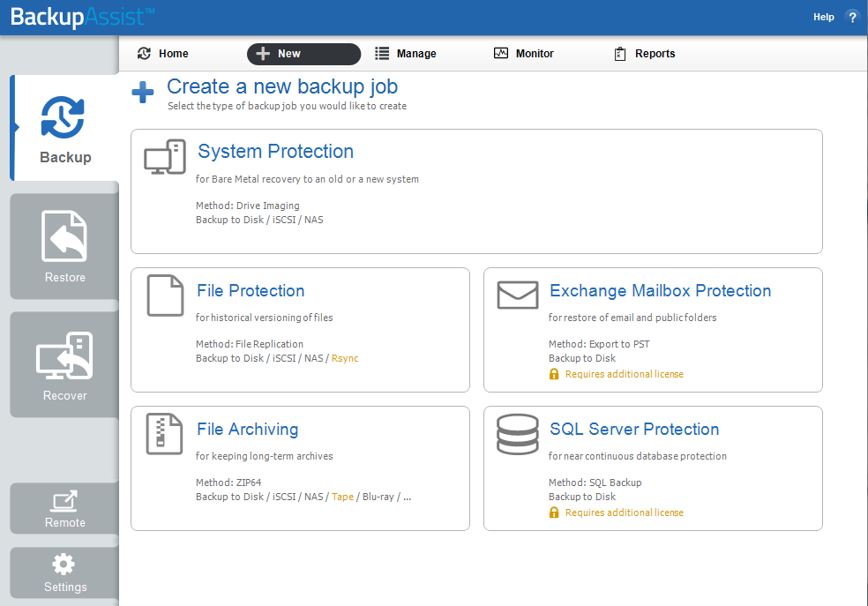Screen dimensions: 868x606
Task: Choose Exchange Mailbox Protection job
Action: (654, 330)
